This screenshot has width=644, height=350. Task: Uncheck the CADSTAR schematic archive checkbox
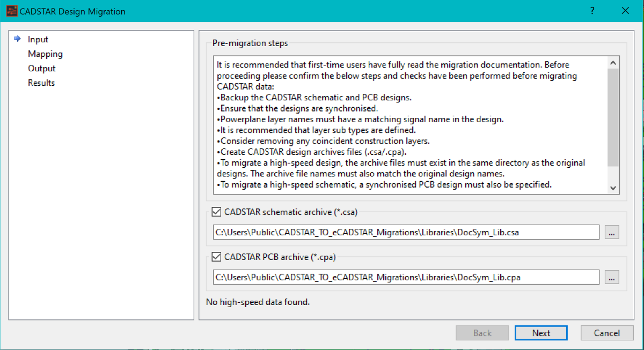pyautogui.click(x=217, y=212)
